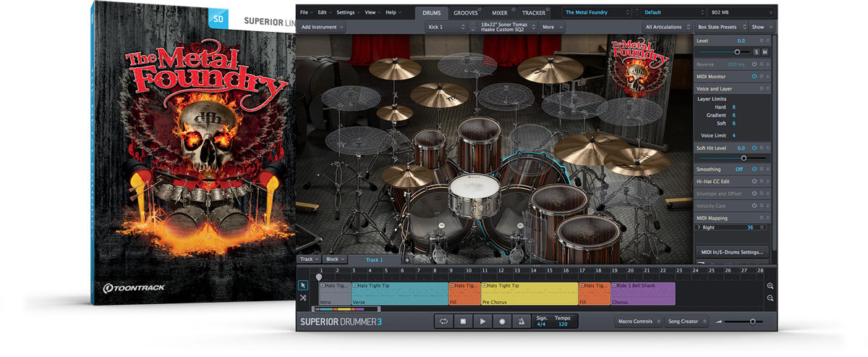Open the More dropdown
868x357 pixels.
[x=553, y=27]
